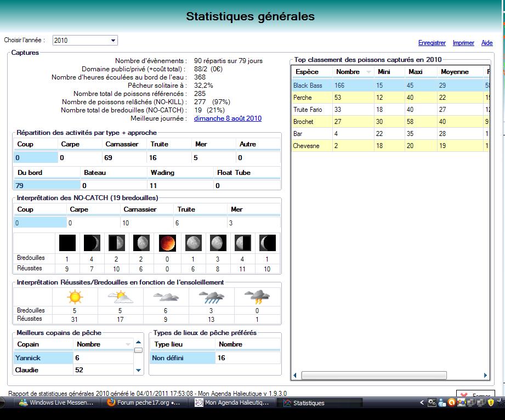The height and width of the screenshot is (420, 505).
Task: Click the first quarter moon icon
Action: (x=117, y=243)
